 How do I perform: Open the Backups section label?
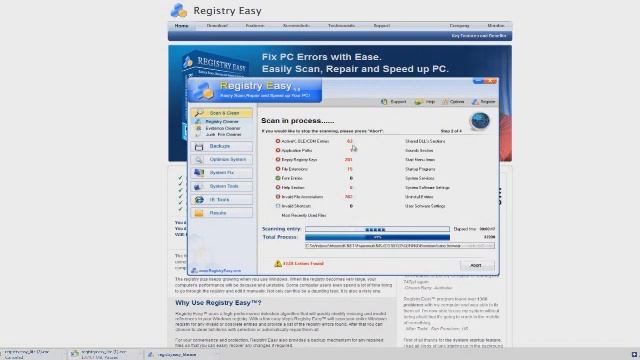pos(220,146)
